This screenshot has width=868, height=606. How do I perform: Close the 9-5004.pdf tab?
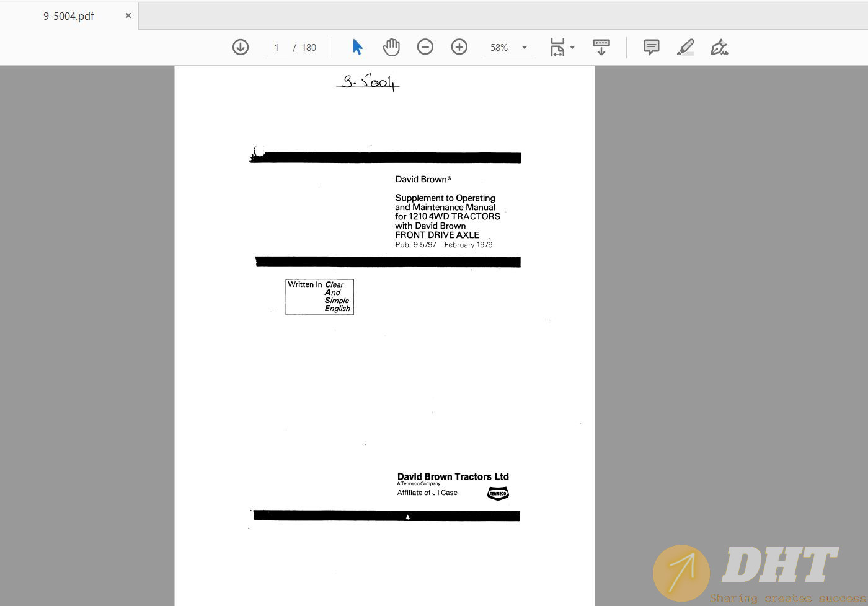(128, 15)
